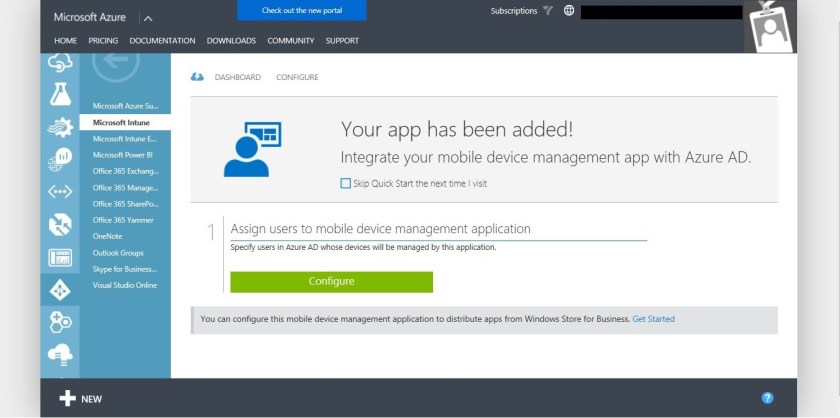This screenshot has width=840, height=418.
Task: Open the Networks angle-bracket icon
Action: point(60,192)
